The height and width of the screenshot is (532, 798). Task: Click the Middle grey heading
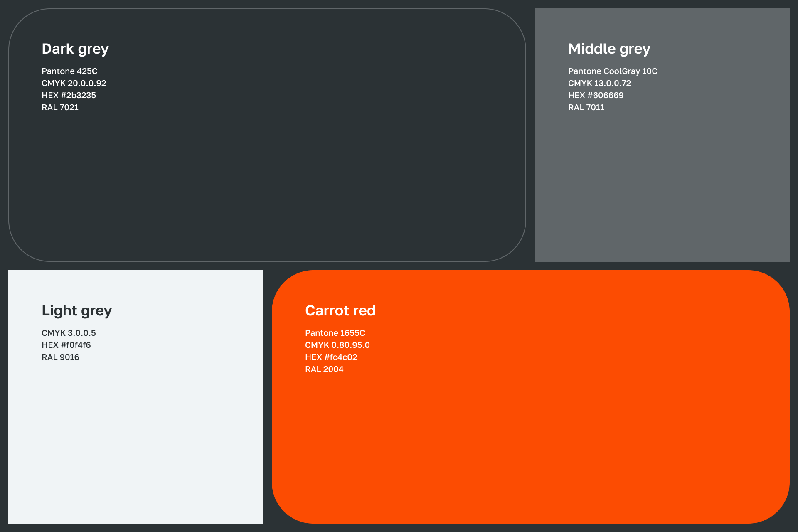(x=609, y=49)
